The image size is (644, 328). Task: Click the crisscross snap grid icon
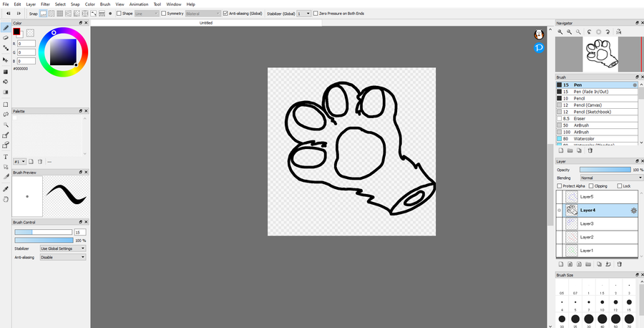pyautogui.click(x=60, y=14)
